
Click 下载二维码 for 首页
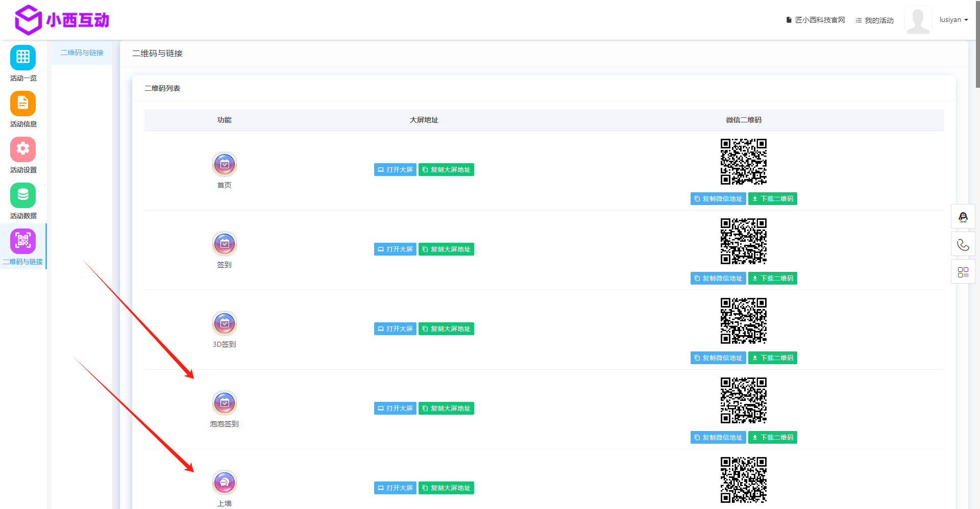(x=773, y=199)
